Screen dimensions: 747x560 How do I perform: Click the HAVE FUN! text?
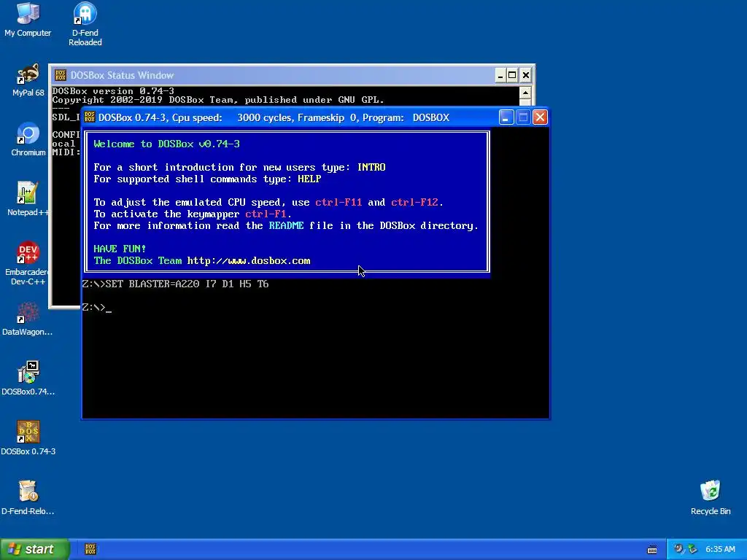(x=120, y=249)
